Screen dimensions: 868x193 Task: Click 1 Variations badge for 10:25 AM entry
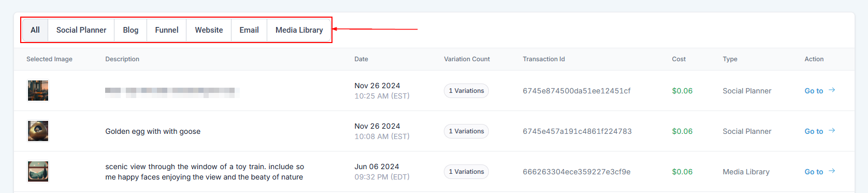[x=466, y=91]
